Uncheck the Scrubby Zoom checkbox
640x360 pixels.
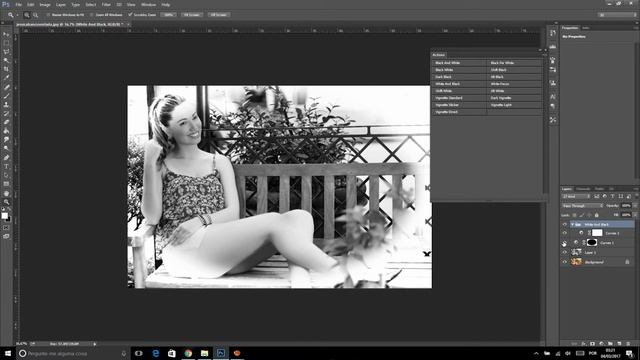pyautogui.click(x=130, y=15)
